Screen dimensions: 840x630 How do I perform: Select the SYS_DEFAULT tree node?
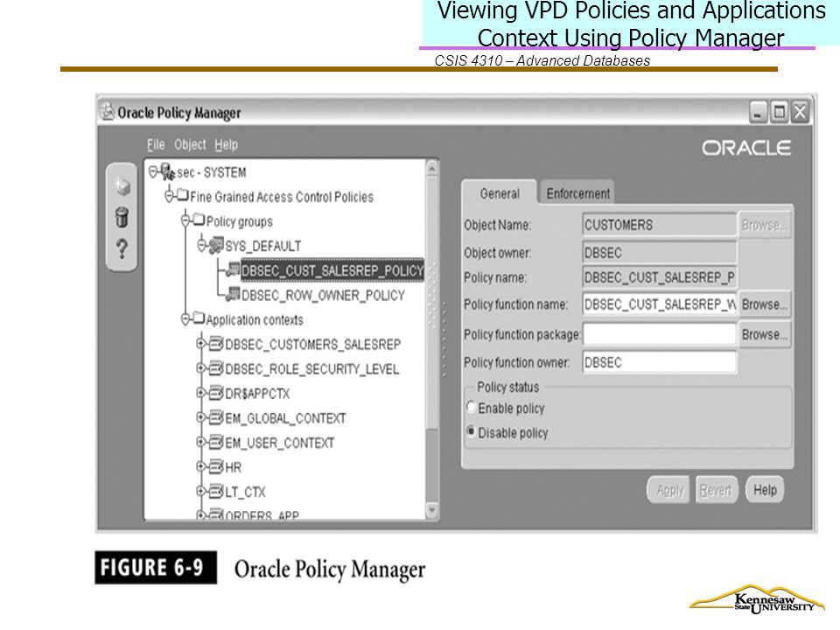(263, 246)
